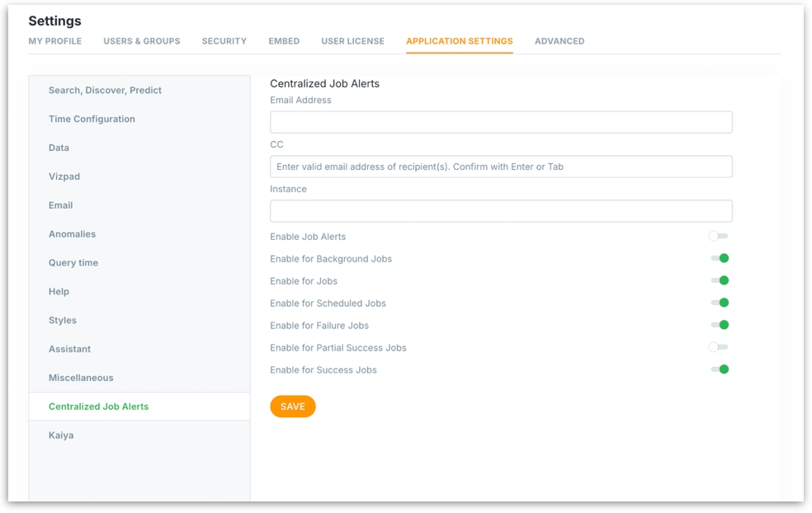The width and height of the screenshot is (812, 513).
Task: Click the orange SAVE button
Action: tap(292, 407)
